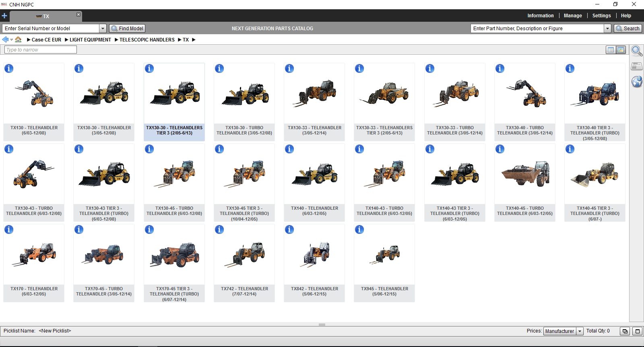This screenshot has width=644, height=347.
Task: Open info for TX130-30 - TELEHANDLER (3/05-12/08)
Action: pyautogui.click(x=79, y=68)
